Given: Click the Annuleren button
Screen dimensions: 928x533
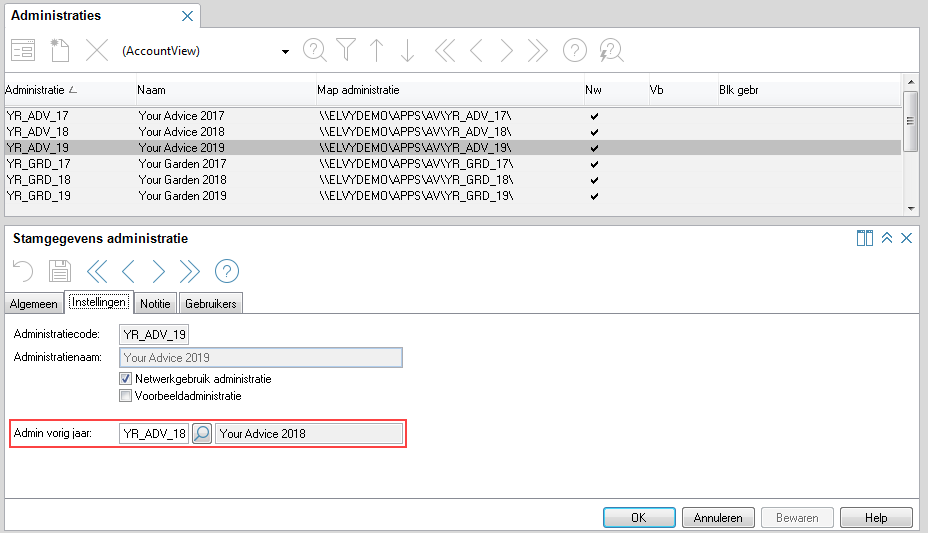Looking at the screenshot, I should [x=718, y=518].
